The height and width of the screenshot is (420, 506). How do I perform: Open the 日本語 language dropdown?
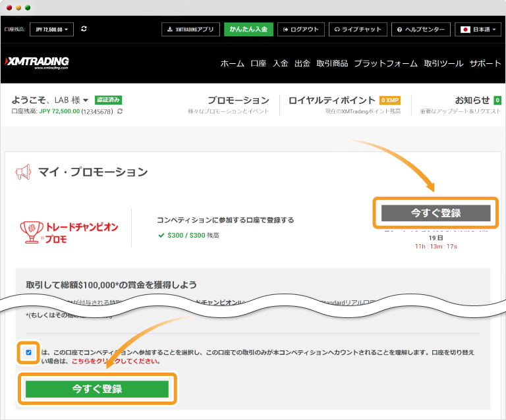click(478, 30)
